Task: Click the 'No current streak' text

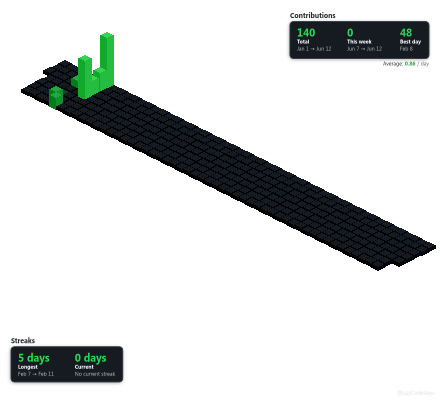Action: click(95, 374)
